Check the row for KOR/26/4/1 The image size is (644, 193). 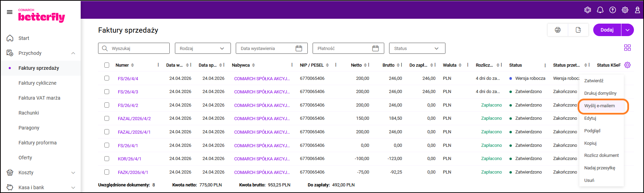(x=107, y=159)
